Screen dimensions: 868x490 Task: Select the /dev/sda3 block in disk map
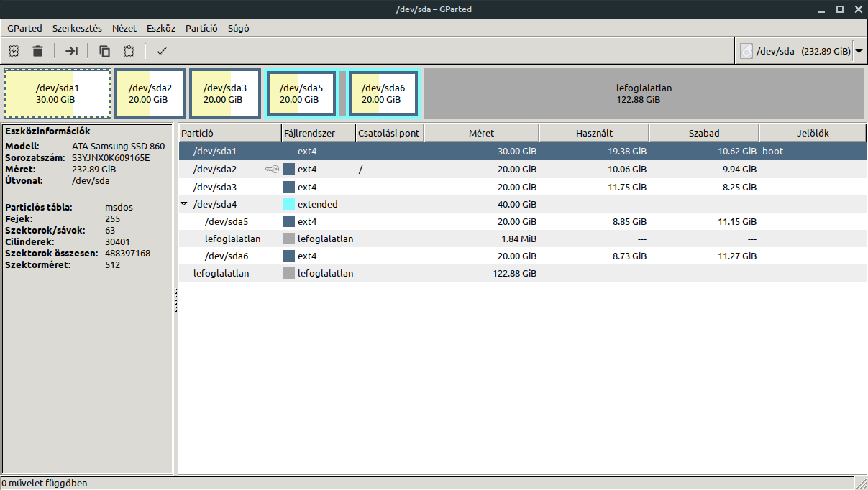coord(225,93)
